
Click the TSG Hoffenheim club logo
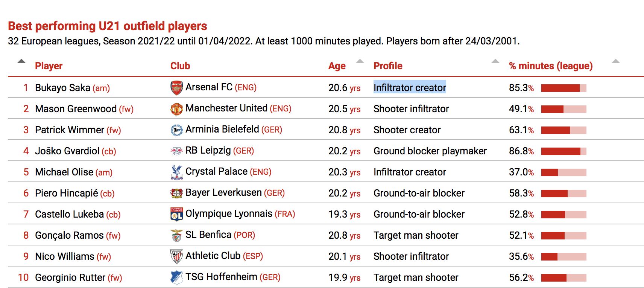pyautogui.click(x=176, y=277)
